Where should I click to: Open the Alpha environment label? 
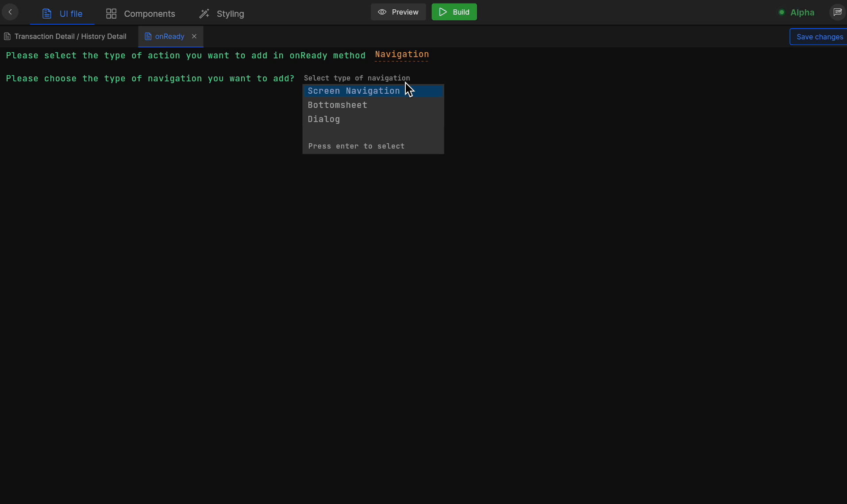[802, 12]
